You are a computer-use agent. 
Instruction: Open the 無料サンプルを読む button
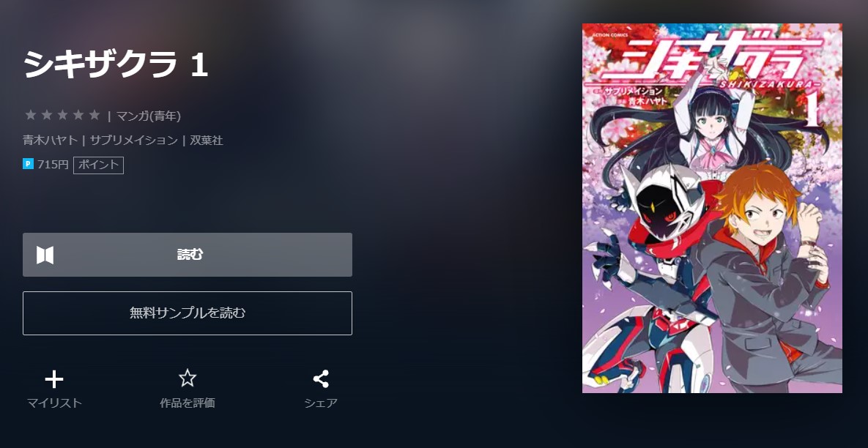click(x=188, y=313)
